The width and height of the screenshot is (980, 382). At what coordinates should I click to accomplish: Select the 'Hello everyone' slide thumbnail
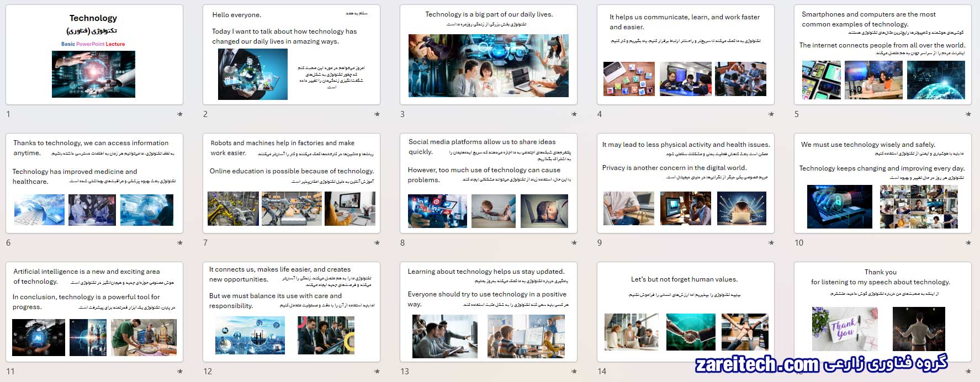292,55
